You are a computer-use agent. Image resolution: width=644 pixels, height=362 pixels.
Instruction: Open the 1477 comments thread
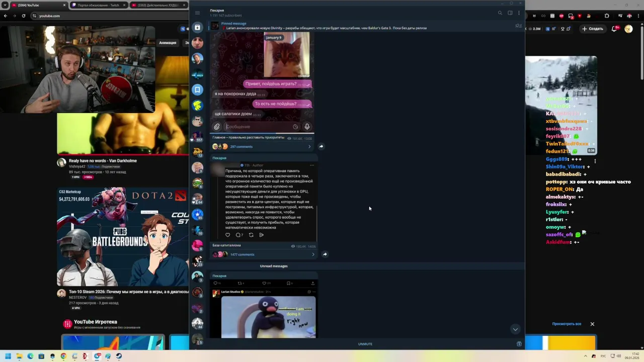coord(242,254)
